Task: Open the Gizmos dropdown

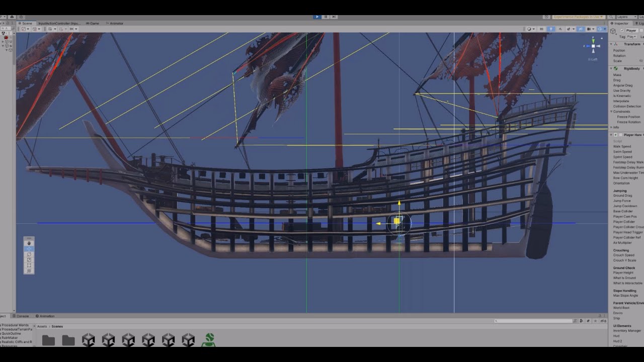Action: (x=605, y=29)
